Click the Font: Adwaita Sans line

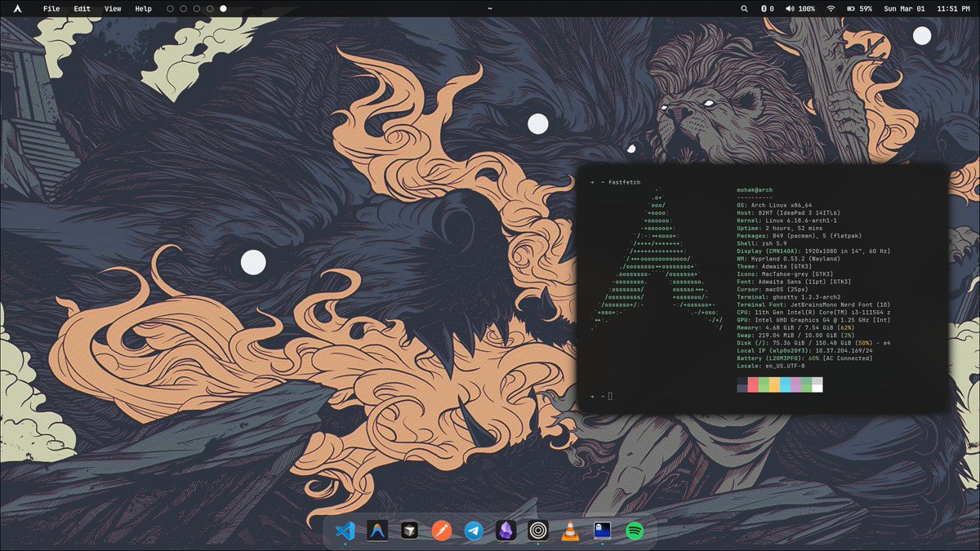(x=793, y=282)
